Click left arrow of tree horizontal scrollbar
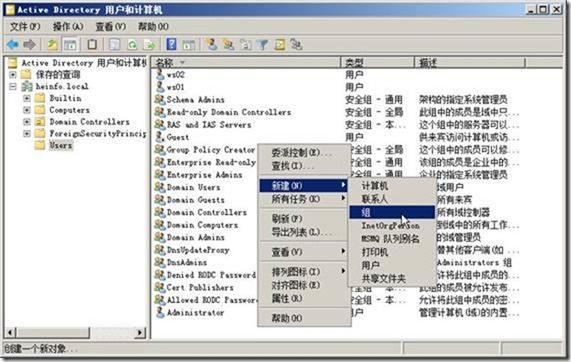The width and height of the screenshot is (571, 362). pyautogui.click(x=10, y=332)
